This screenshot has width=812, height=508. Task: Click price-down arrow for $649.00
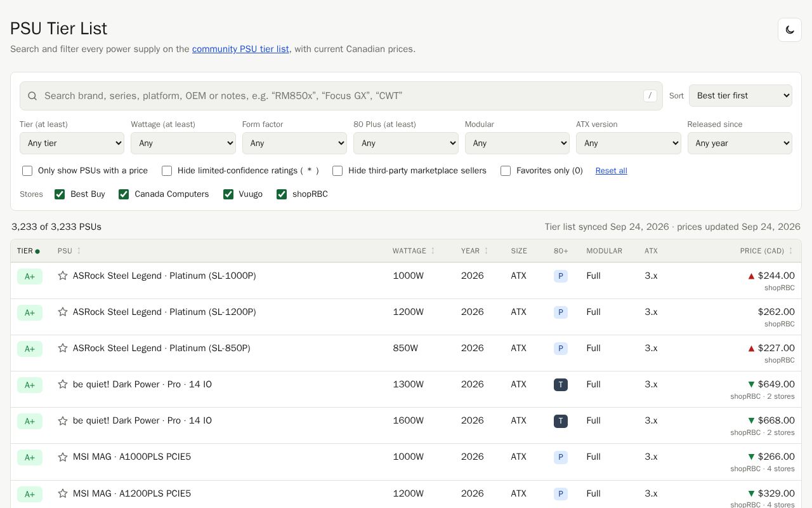[751, 385]
